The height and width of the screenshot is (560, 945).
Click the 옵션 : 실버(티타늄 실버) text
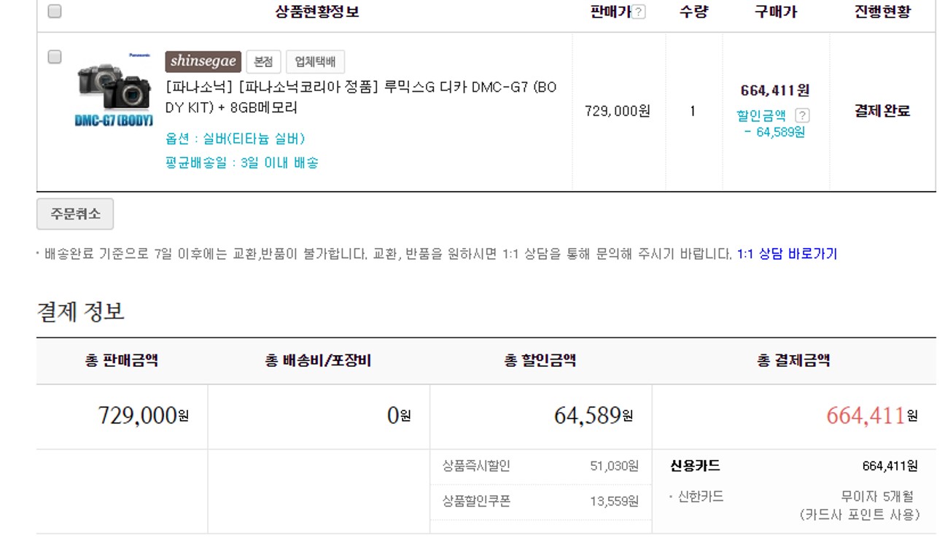[235, 139]
